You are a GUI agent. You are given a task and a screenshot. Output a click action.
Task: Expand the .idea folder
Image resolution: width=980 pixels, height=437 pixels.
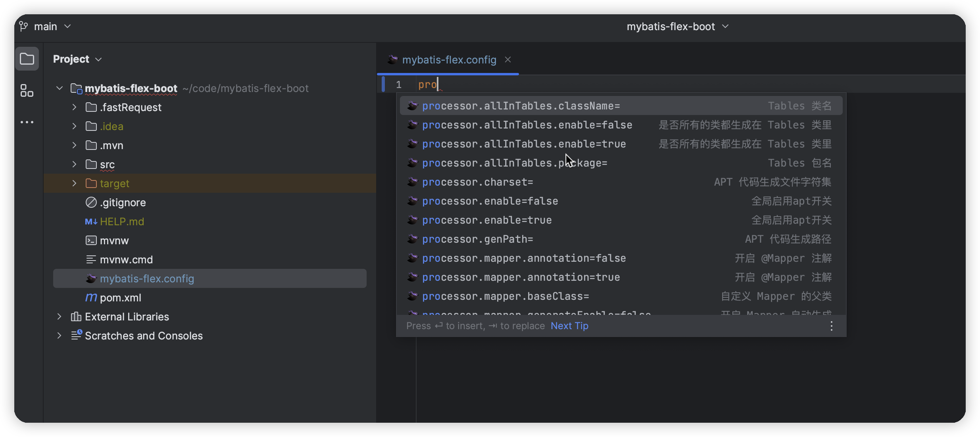74,126
